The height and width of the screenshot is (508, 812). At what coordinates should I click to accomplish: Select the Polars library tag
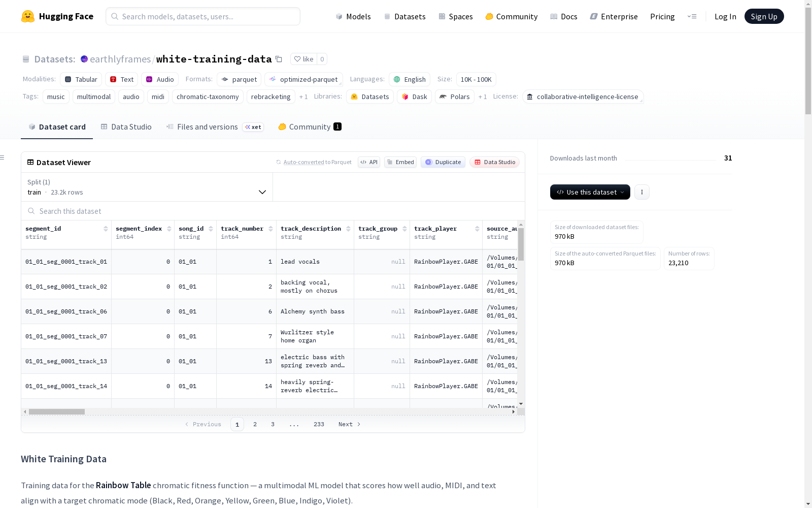455,97
